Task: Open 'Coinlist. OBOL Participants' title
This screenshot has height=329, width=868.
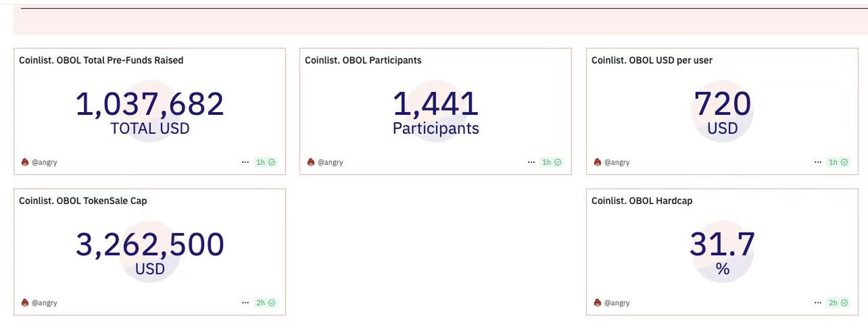Action: [363, 60]
